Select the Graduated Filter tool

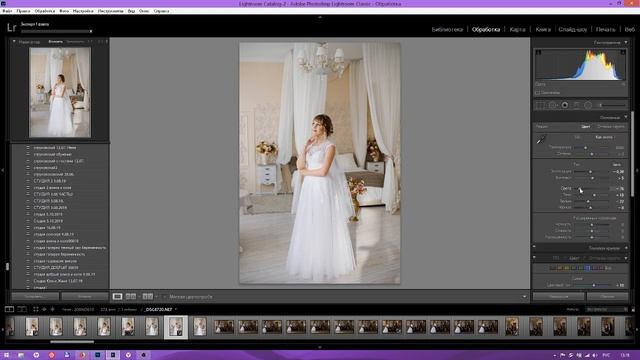576,105
